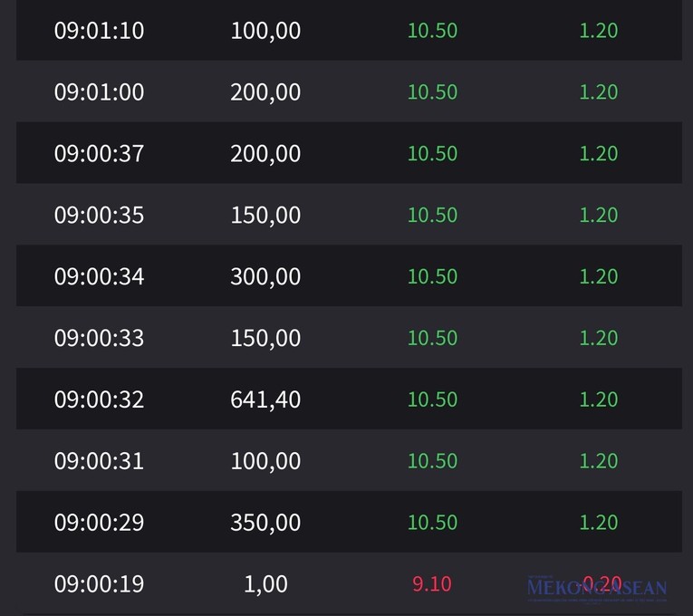693x616 pixels.
Task: Click the 10.50 price at 09:00:32
Action: 432,399
